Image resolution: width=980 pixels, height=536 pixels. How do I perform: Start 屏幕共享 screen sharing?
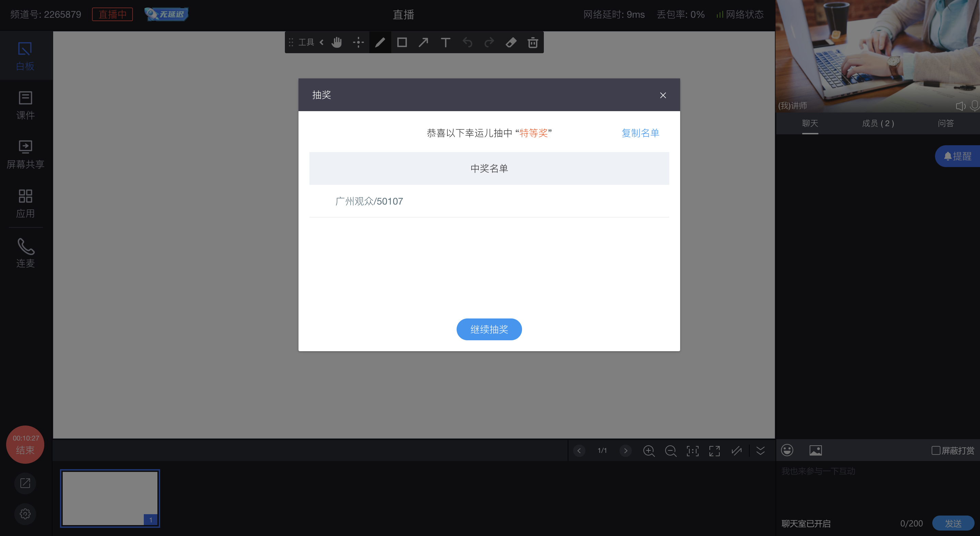26,154
